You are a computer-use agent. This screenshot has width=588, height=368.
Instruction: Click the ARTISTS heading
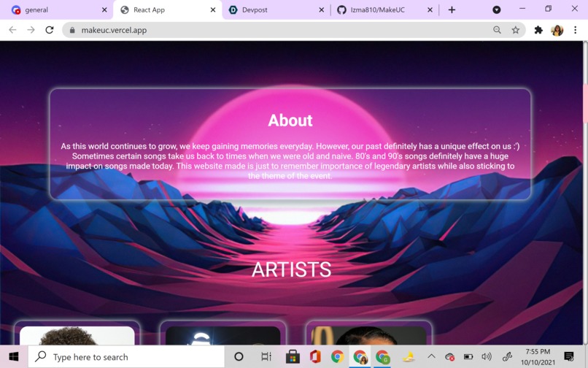point(291,269)
